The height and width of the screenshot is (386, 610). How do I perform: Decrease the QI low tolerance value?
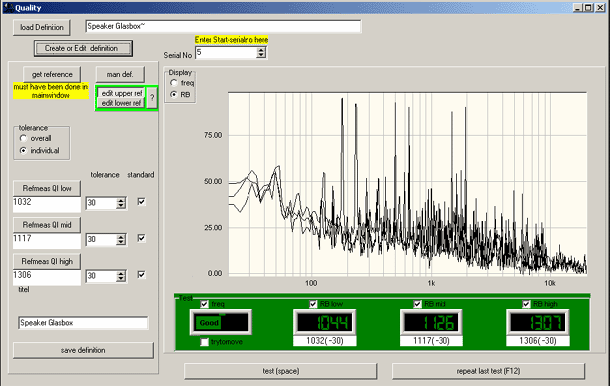tap(121, 205)
